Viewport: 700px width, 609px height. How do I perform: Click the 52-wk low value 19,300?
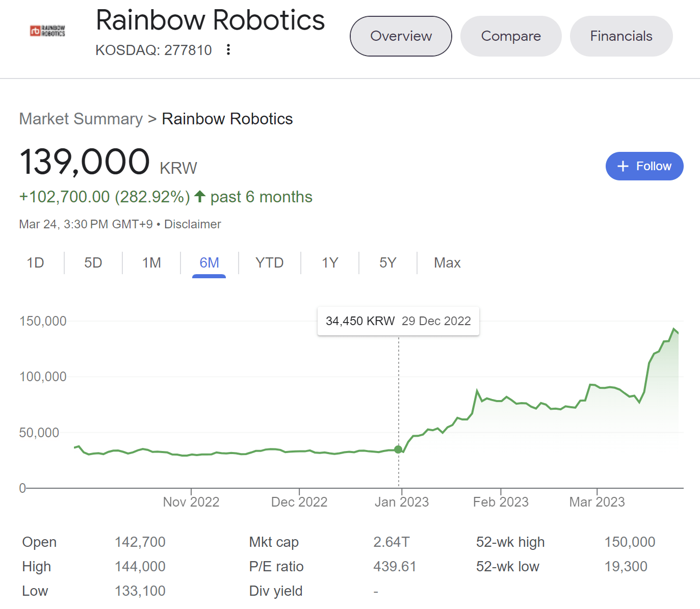tap(626, 566)
